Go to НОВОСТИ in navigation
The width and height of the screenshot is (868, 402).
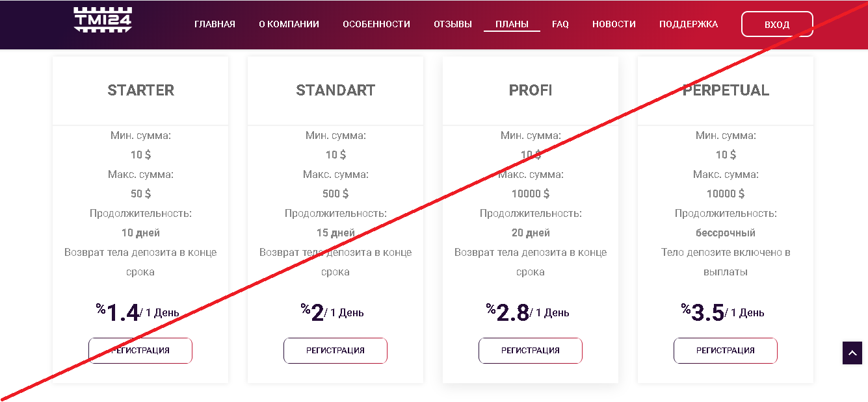[x=614, y=24]
